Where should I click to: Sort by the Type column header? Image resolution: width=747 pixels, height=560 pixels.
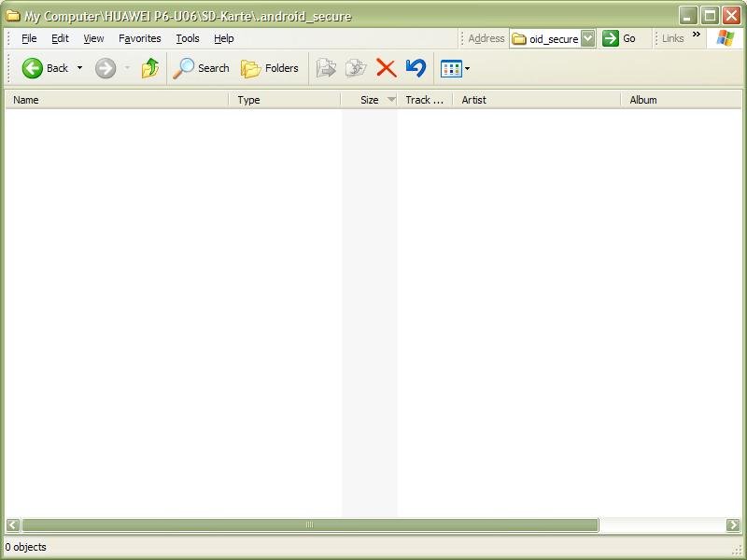pos(285,100)
